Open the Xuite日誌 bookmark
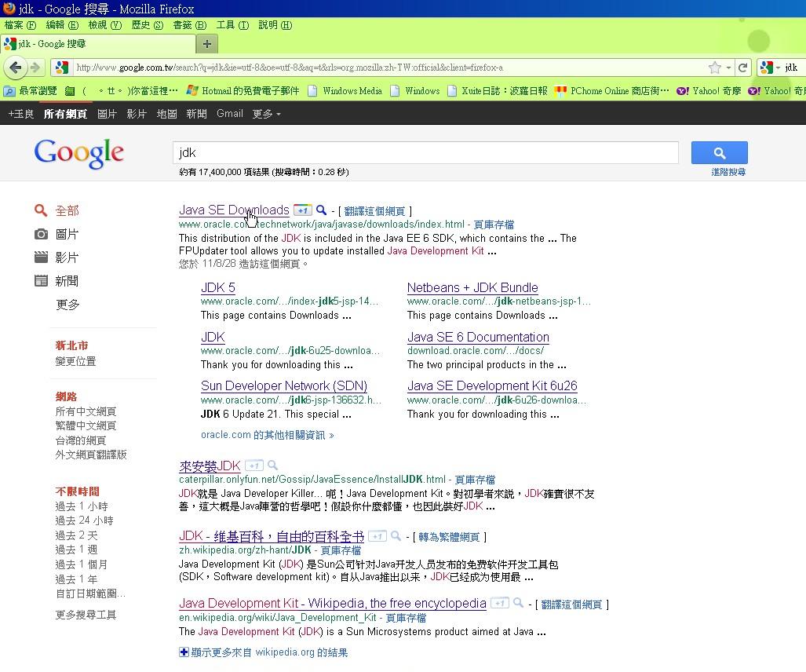Viewport: 806px width, 672px height. point(497,91)
